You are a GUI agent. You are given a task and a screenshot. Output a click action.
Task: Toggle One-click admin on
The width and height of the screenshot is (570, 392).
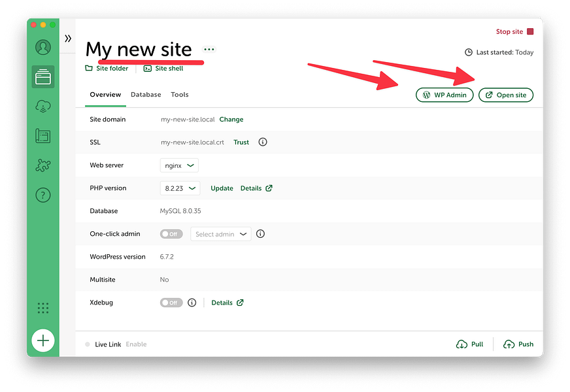pos(171,234)
